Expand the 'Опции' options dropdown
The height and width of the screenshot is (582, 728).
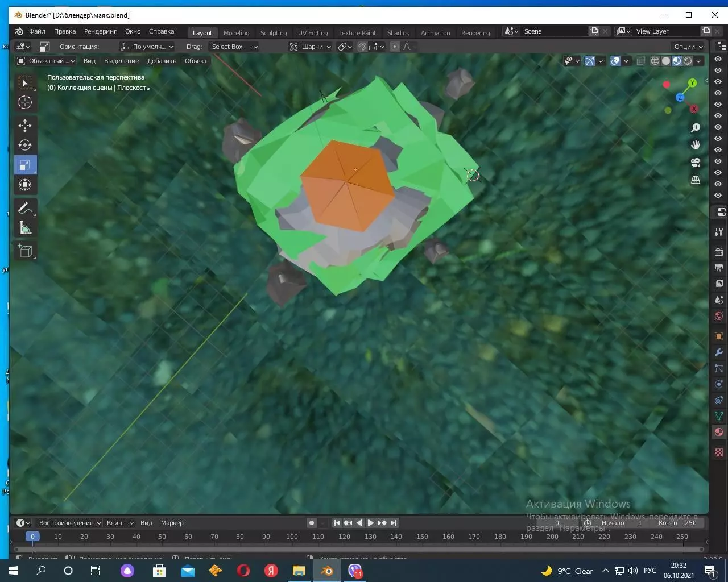pyautogui.click(x=688, y=47)
